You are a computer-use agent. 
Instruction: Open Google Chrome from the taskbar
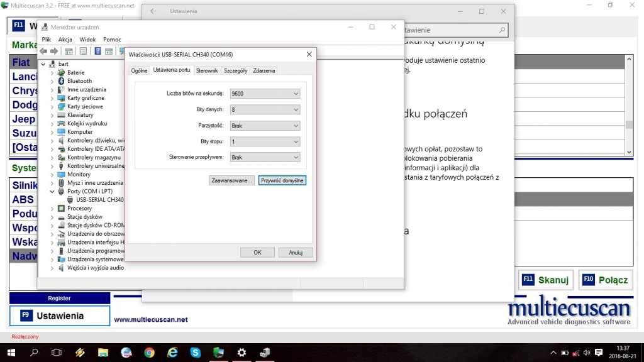coord(149,353)
